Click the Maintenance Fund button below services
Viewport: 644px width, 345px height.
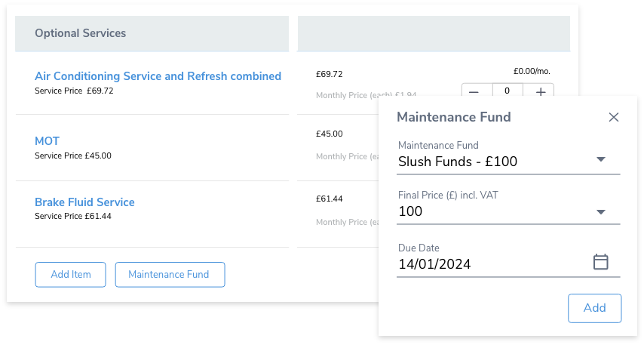point(170,274)
